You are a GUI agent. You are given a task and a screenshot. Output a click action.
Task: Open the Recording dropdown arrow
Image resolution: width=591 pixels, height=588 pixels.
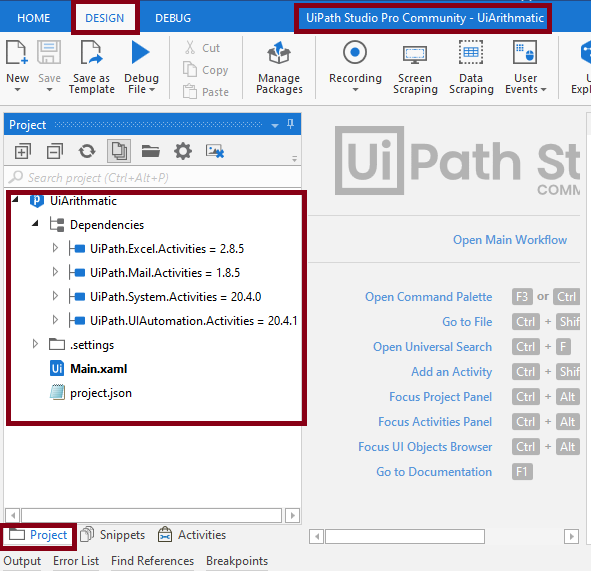tap(355, 90)
